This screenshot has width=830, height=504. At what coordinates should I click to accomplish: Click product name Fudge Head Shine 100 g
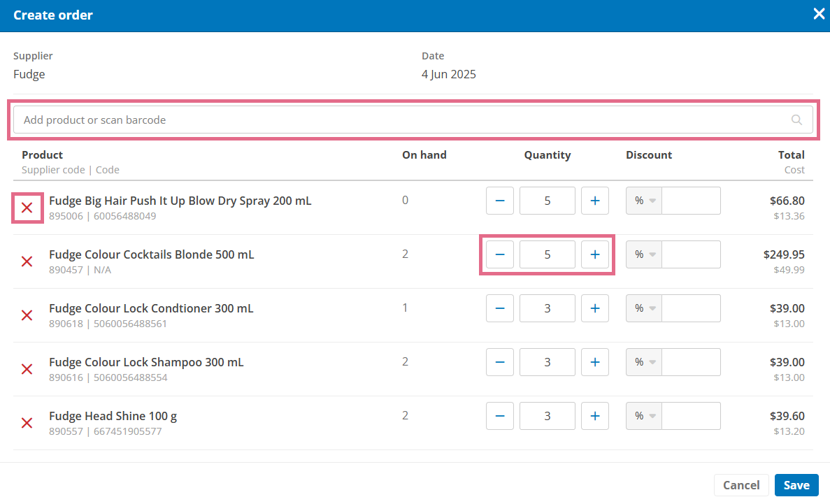113,416
